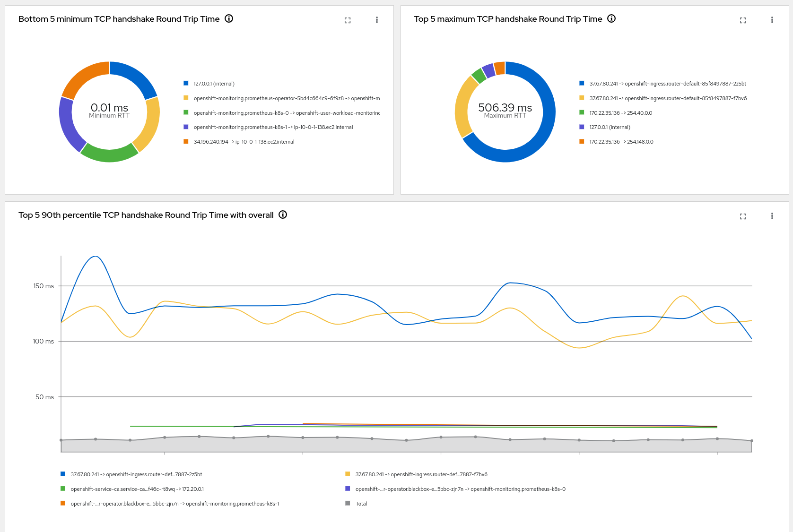793x532 pixels.
Task: Click first gray data point of Total series
Action: pos(61,440)
